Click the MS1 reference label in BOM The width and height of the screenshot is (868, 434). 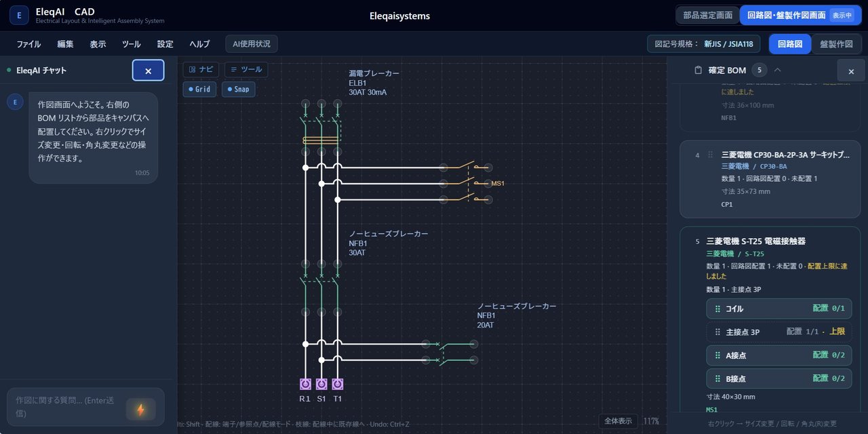712,410
